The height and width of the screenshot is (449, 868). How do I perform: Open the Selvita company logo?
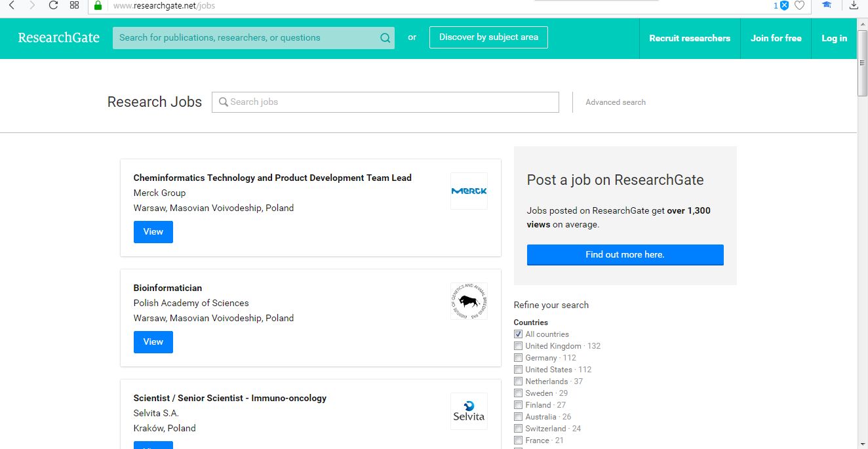(469, 411)
